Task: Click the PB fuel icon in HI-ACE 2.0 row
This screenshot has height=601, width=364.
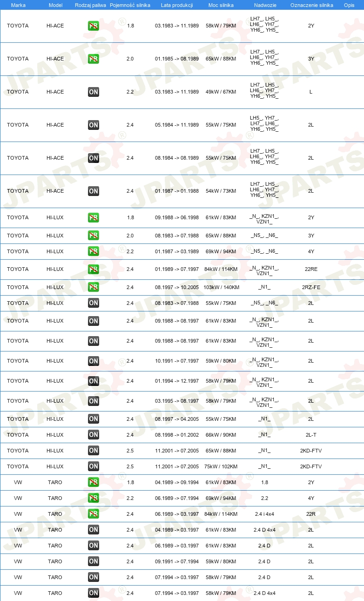Action: 94,59
